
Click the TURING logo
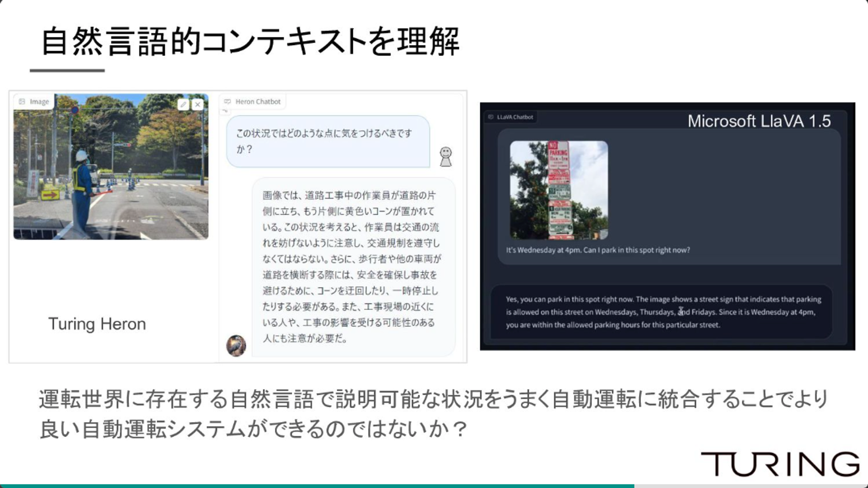[x=780, y=464]
